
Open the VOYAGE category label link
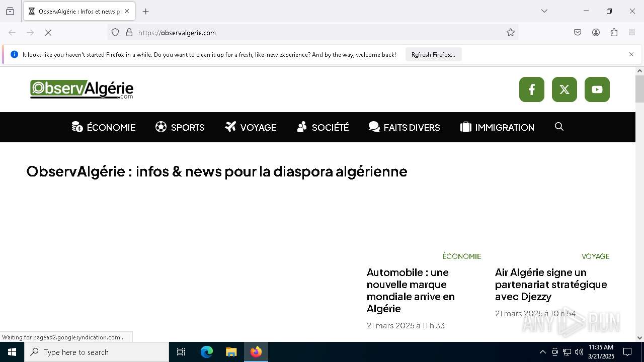(x=595, y=256)
